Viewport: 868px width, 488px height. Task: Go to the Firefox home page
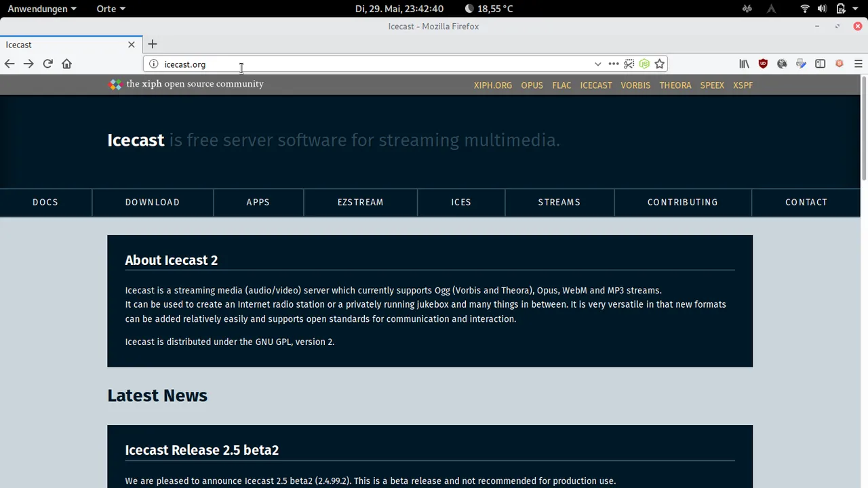click(x=66, y=64)
